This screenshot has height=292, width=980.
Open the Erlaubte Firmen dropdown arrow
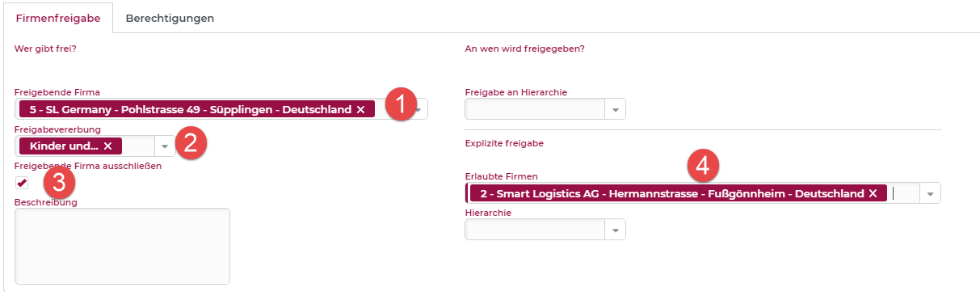(931, 193)
